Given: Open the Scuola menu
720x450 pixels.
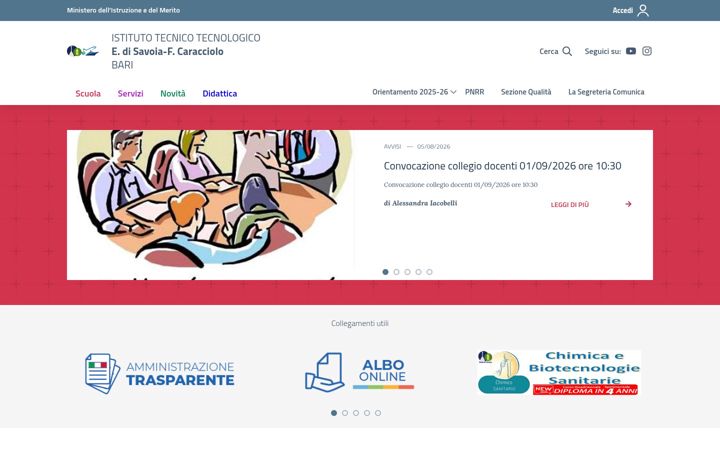Looking at the screenshot, I should [x=88, y=93].
